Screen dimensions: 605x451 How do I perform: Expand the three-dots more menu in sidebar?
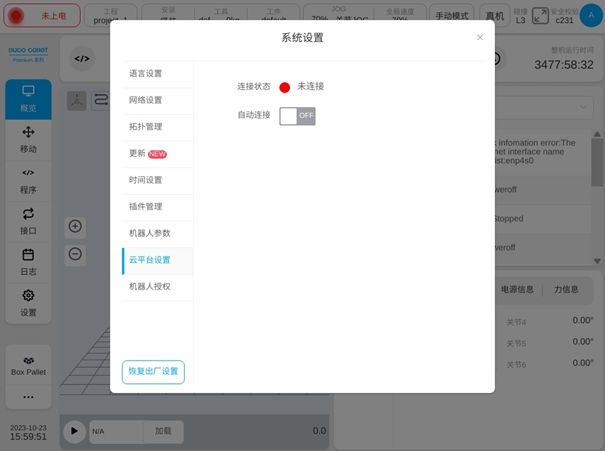click(x=28, y=397)
